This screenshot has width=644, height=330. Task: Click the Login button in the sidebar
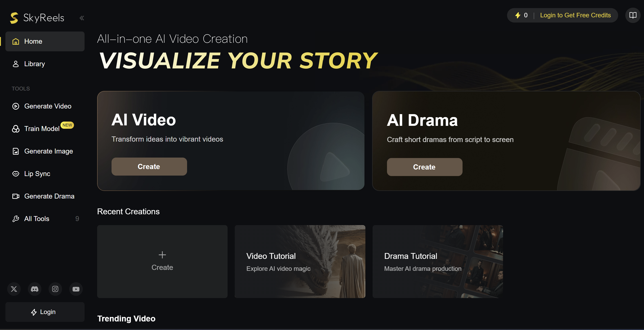(x=45, y=312)
